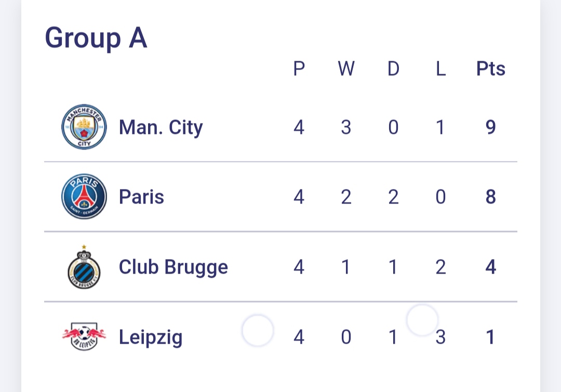Tap Paris's points total of 8
This screenshot has height=392, width=561.
click(491, 197)
